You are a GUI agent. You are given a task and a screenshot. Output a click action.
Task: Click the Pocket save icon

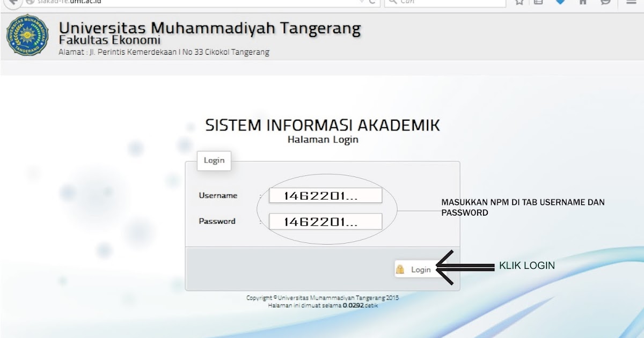point(560,2)
